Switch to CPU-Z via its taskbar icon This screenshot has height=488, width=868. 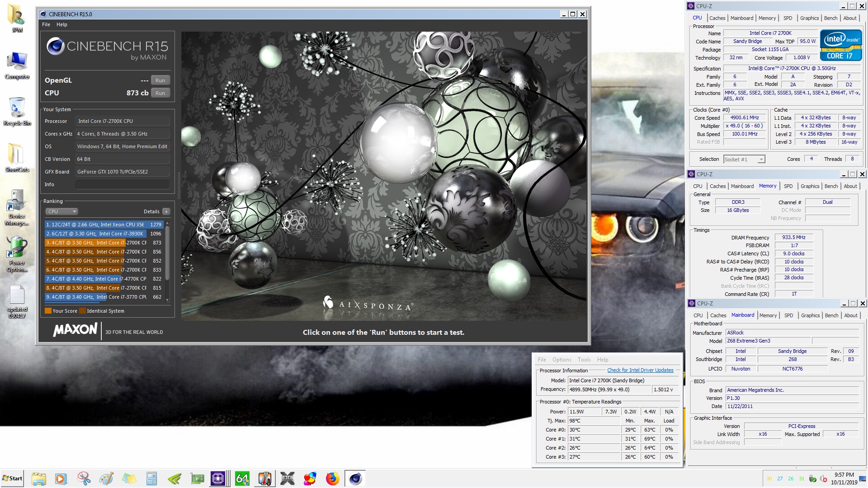pos(218,479)
